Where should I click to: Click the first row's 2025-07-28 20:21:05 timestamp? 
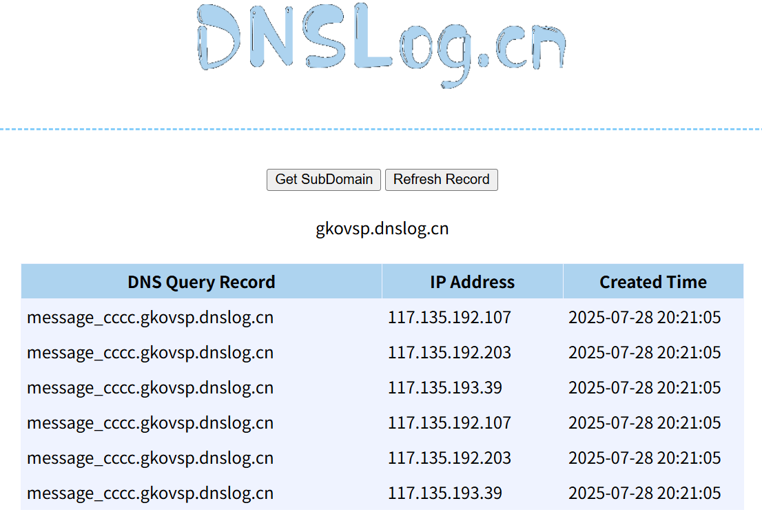coord(645,318)
